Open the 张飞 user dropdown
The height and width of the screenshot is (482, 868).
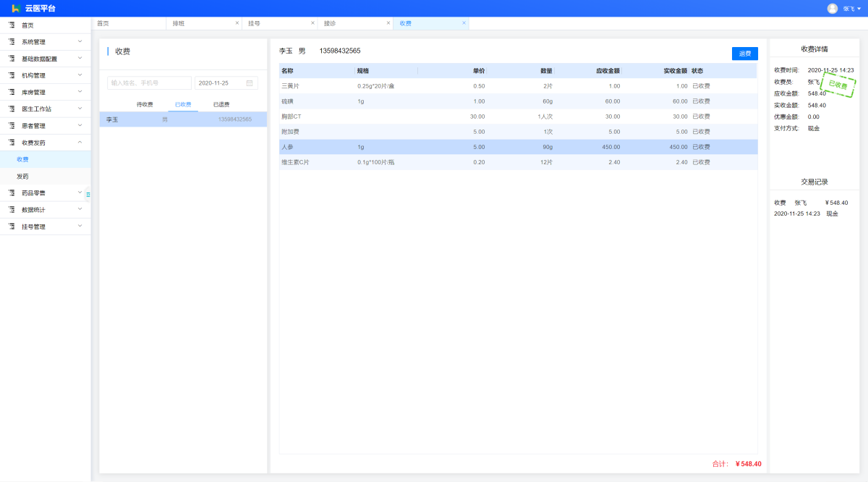(x=851, y=9)
